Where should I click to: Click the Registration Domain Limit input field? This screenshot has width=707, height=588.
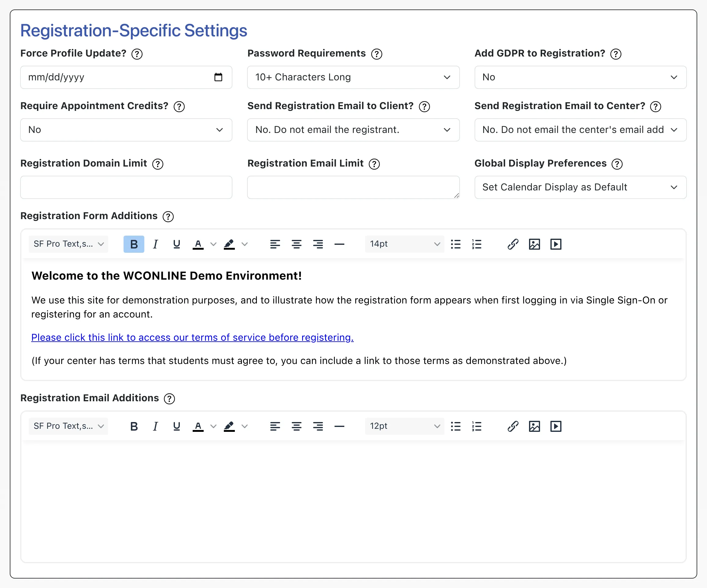126,187
